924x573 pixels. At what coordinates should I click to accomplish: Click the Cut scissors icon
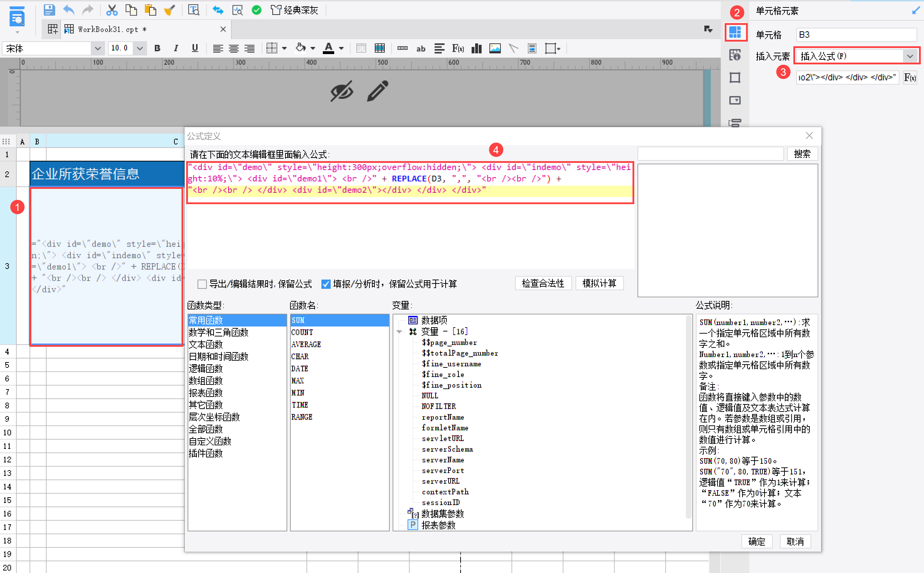(111, 10)
